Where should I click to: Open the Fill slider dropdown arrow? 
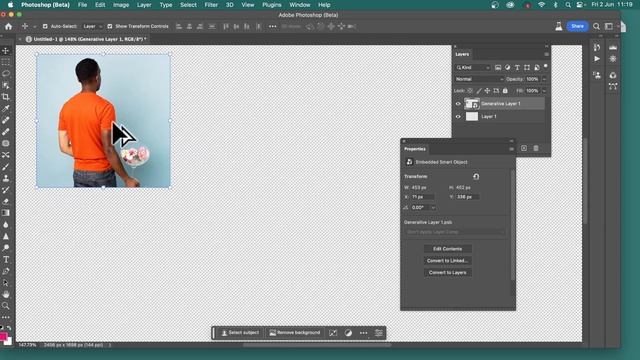(x=544, y=91)
